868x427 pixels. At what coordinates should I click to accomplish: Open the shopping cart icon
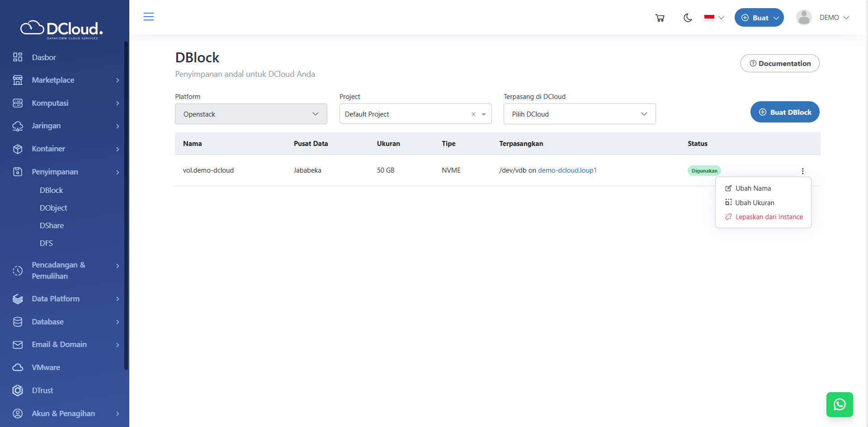point(660,18)
